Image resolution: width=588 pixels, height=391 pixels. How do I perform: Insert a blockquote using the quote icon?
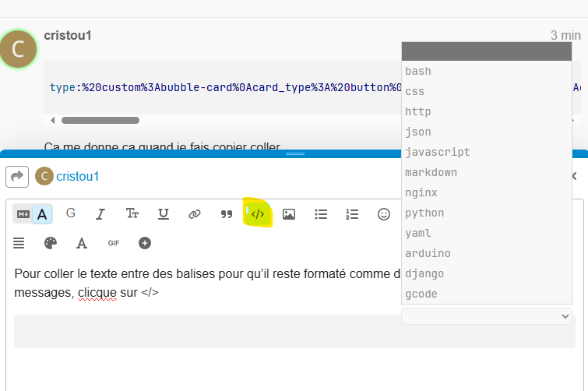pos(227,213)
